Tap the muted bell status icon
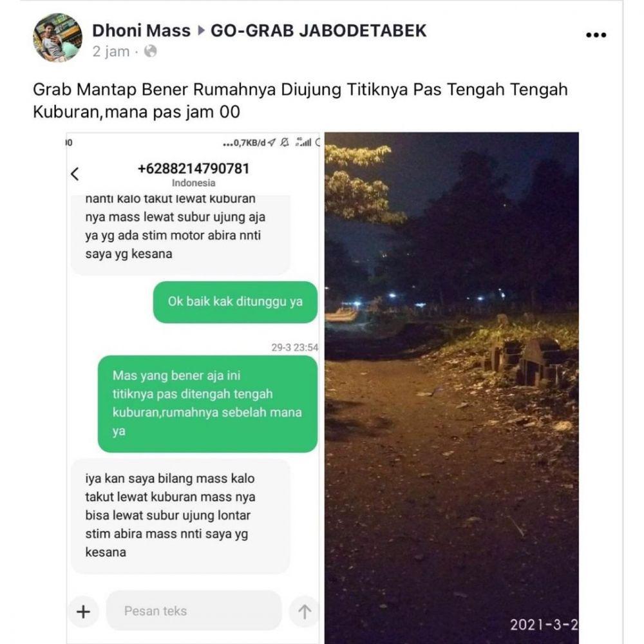 coord(284,142)
